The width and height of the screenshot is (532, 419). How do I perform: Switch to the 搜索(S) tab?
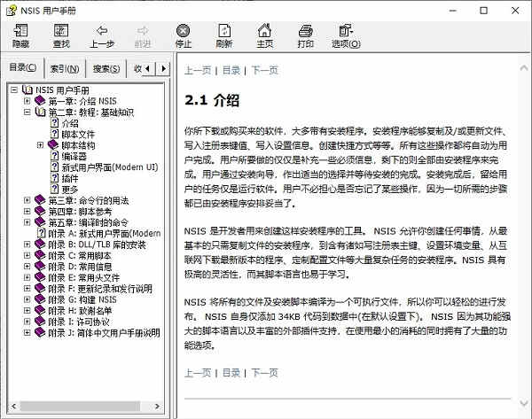click(x=106, y=69)
